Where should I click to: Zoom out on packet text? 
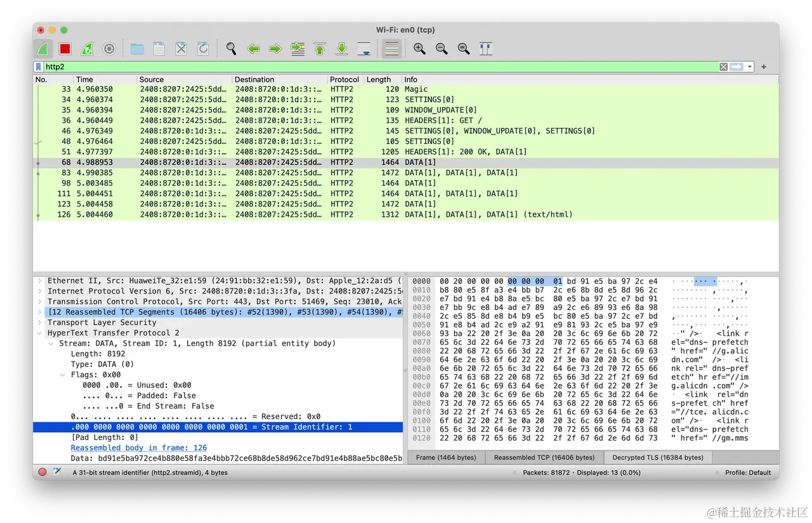[442, 49]
